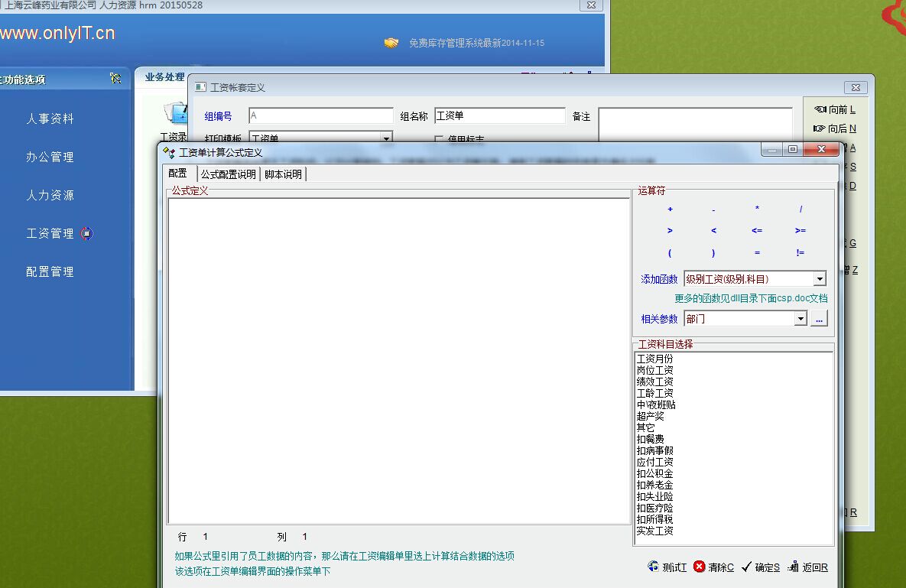Viewport: 906px width, 588px height.
Task: Click the red 清除 clear button
Action: 713,567
